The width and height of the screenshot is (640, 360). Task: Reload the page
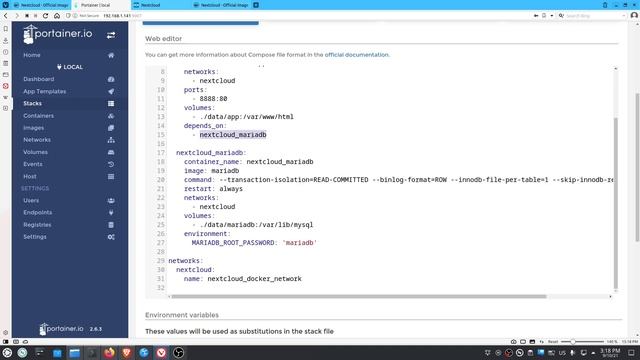[x=45, y=16]
